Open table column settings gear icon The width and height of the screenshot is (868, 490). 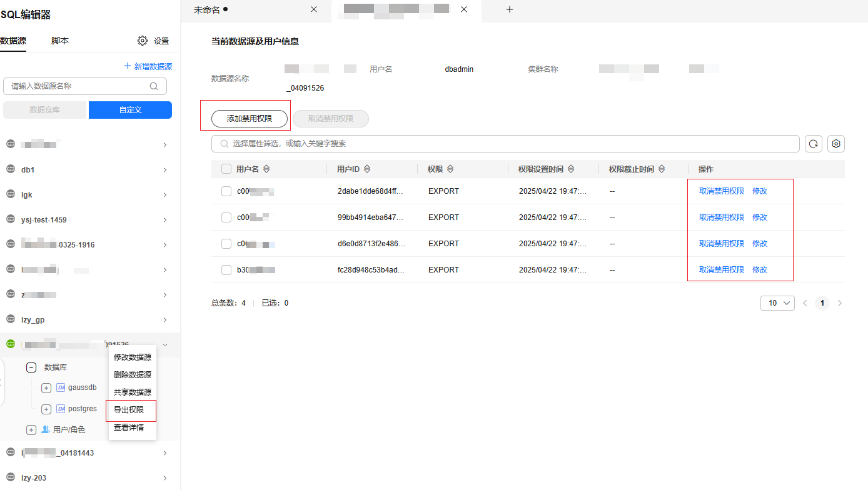(836, 144)
